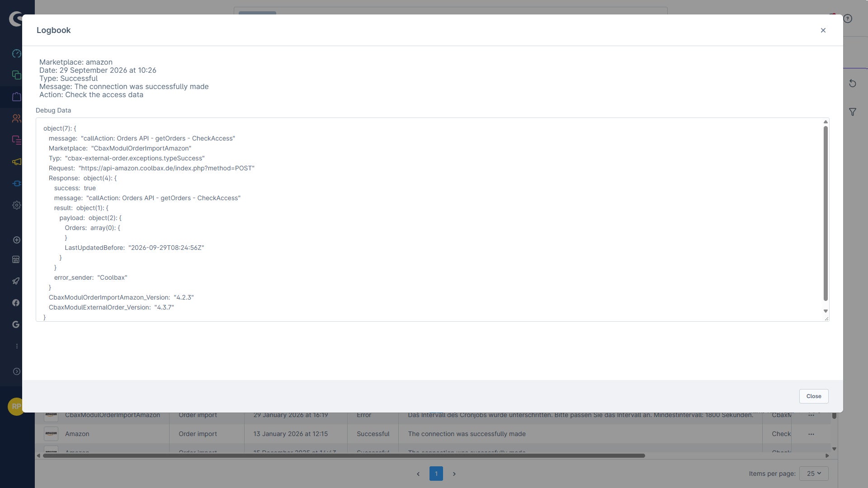868x488 pixels.
Task: Click the Debug Data scrollbar down arrow
Action: click(x=826, y=311)
